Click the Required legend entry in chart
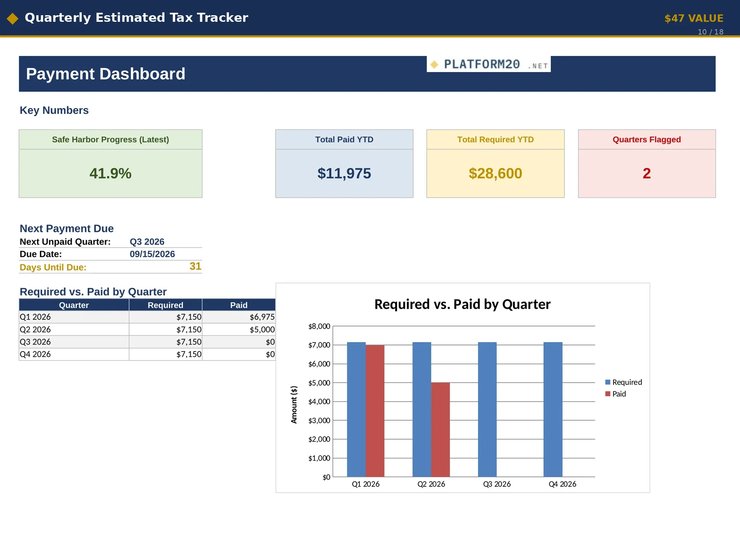 tap(623, 382)
